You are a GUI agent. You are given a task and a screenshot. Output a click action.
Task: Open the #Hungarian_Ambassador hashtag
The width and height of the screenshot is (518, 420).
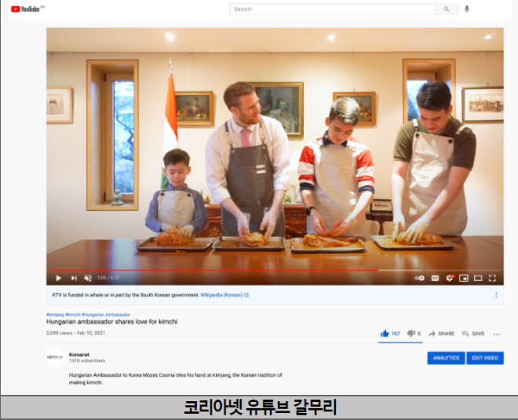(x=106, y=315)
